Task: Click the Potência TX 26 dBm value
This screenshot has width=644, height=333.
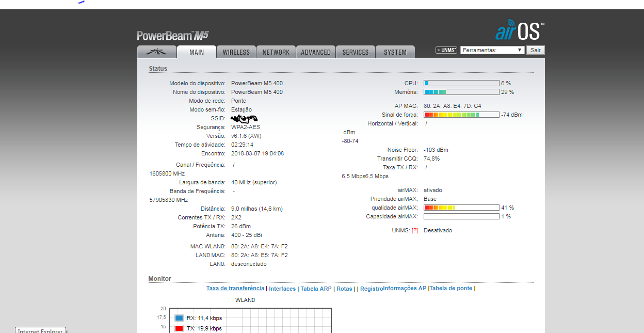Action: (241, 226)
